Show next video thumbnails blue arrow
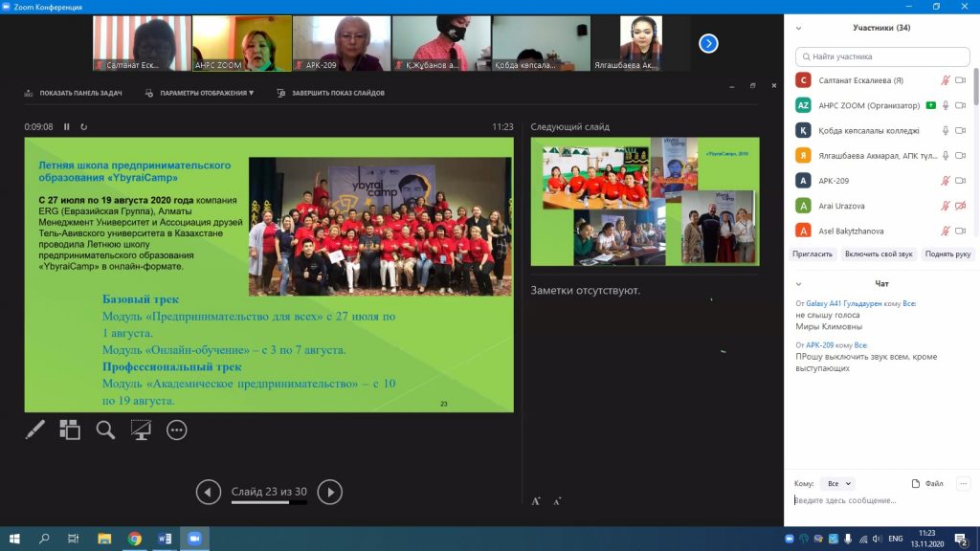 pyautogui.click(x=708, y=44)
